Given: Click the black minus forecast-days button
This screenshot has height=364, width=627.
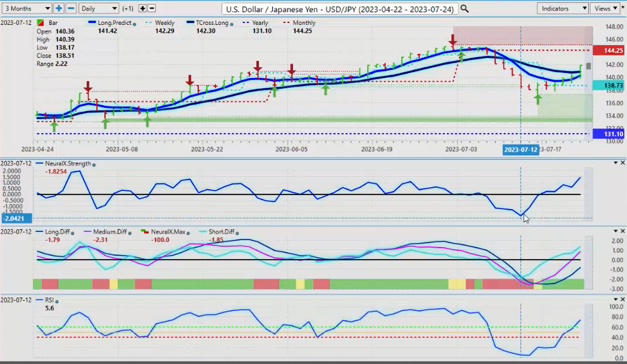Looking at the screenshot, I should coord(152,8).
